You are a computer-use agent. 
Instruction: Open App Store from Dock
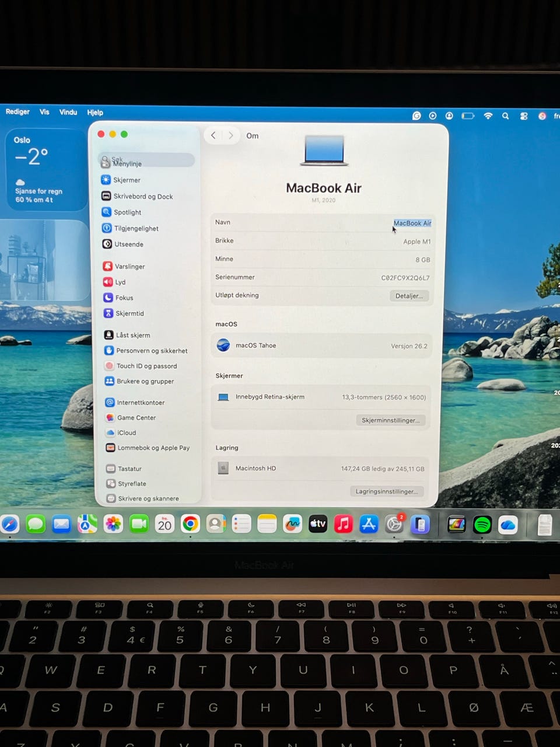click(x=369, y=524)
